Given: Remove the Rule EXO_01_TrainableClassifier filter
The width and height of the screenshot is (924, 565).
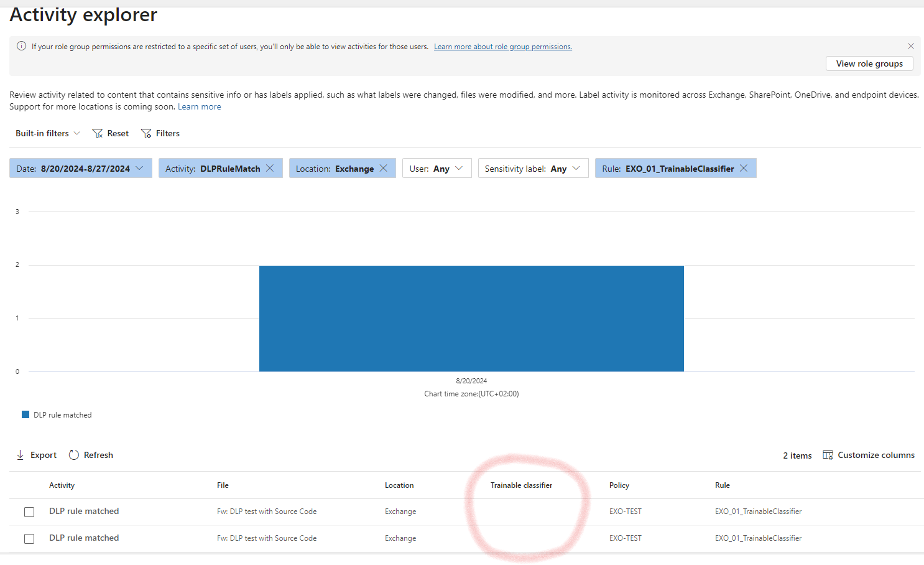Looking at the screenshot, I should [x=744, y=167].
